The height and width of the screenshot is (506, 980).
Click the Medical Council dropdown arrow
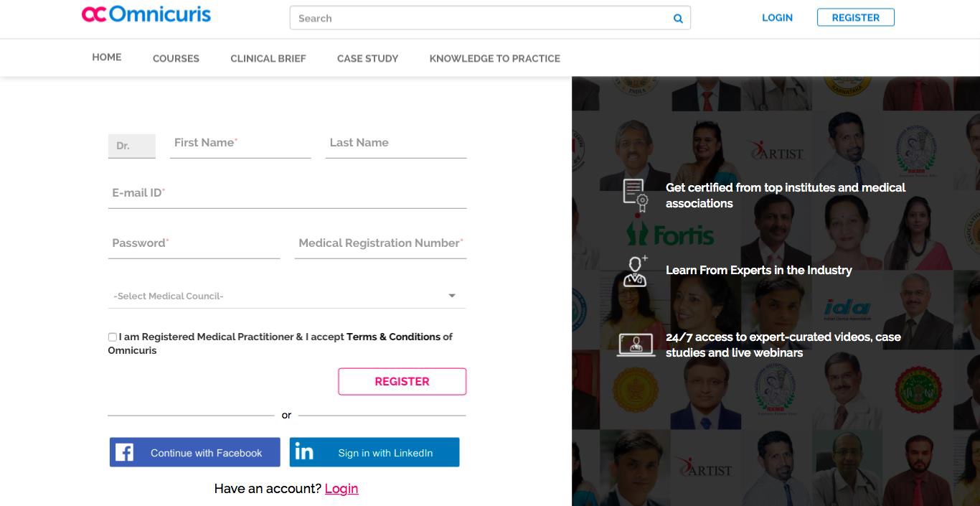(452, 296)
